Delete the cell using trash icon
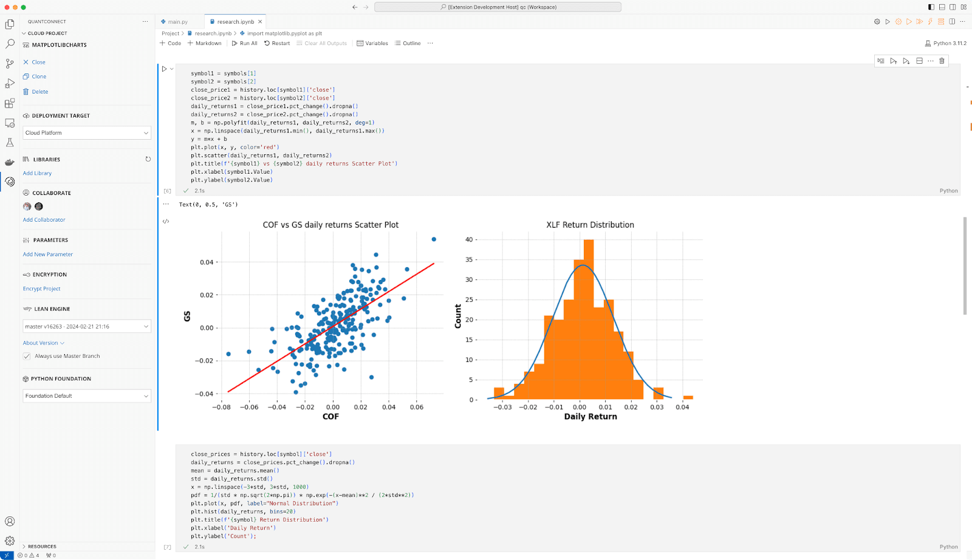The width and height of the screenshot is (972, 560). click(x=942, y=61)
